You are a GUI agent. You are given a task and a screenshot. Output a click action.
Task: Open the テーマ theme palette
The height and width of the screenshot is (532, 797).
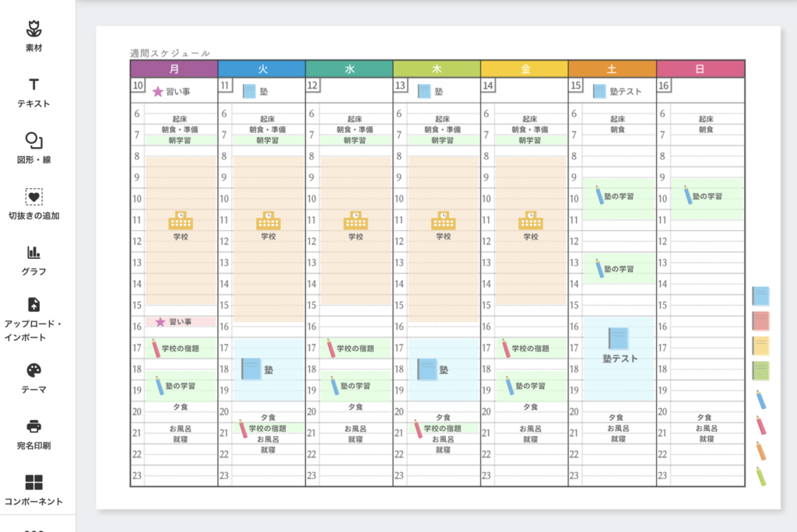point(33,379)
